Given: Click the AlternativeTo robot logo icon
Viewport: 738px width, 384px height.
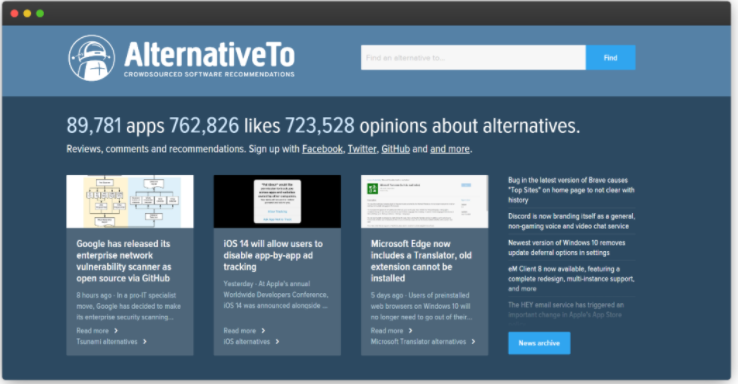Looking at the screenshot, I should tap(91, 58).
